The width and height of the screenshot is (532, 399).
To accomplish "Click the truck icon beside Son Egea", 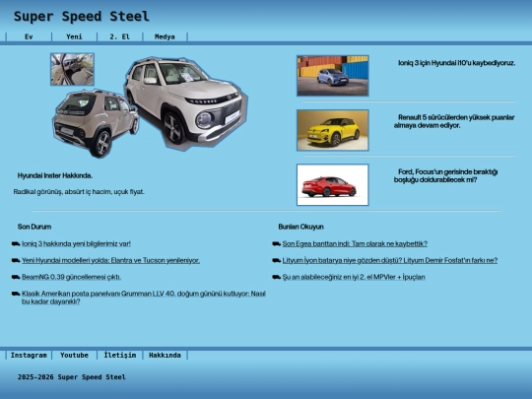I will point(276,243).
